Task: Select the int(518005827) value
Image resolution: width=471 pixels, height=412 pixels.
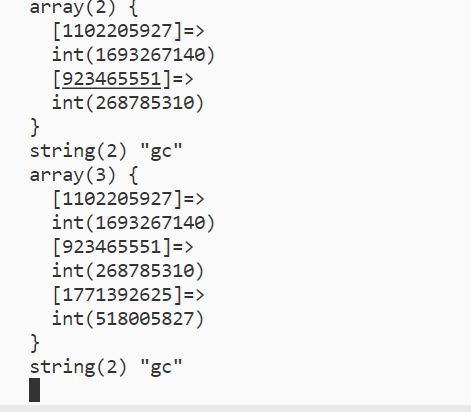Action: point(128,319)
